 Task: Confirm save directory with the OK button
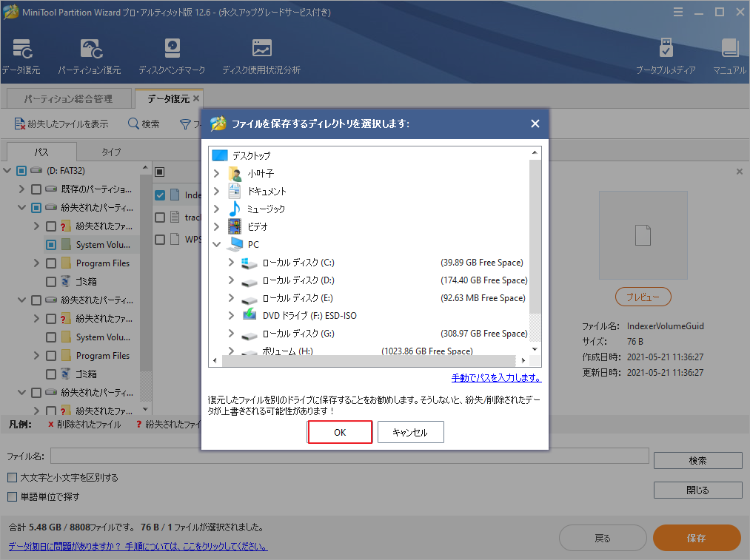(x=340, y=432)
